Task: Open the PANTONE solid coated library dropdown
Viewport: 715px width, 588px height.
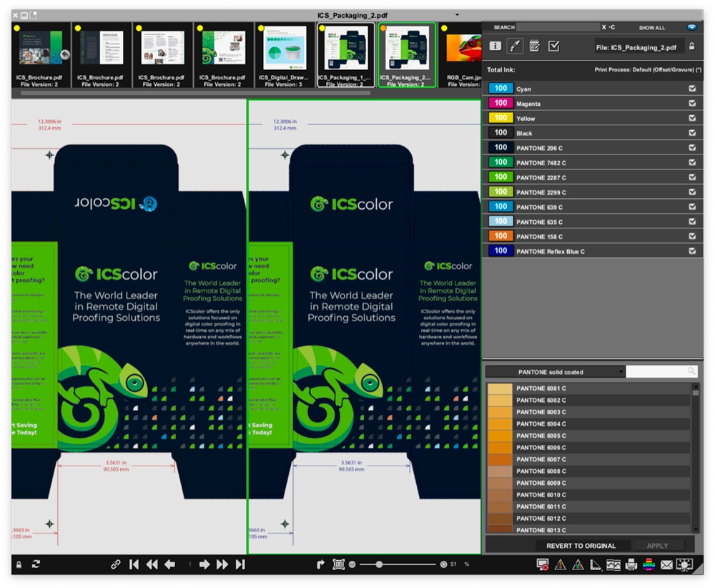Action: coord(555,372)
